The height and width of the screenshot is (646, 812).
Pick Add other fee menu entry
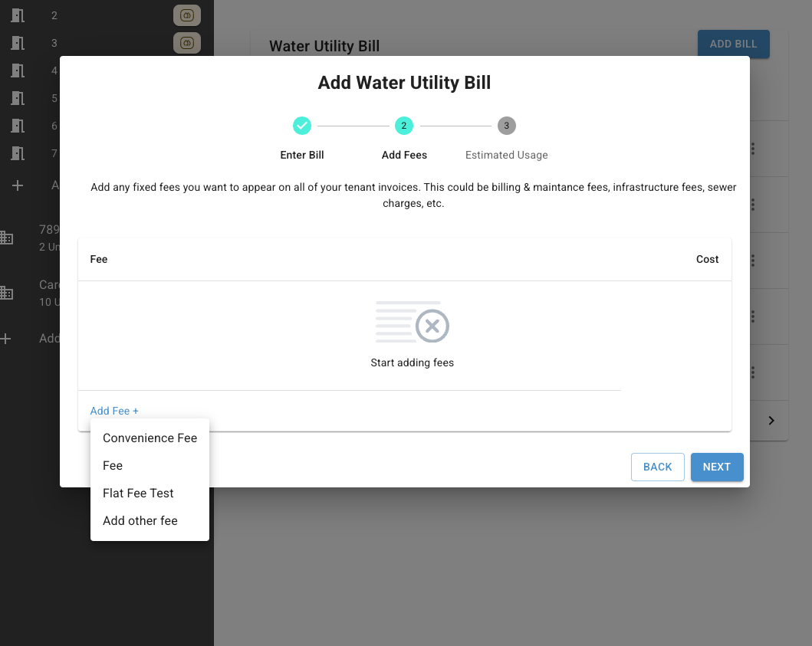(x=140, y=521)
